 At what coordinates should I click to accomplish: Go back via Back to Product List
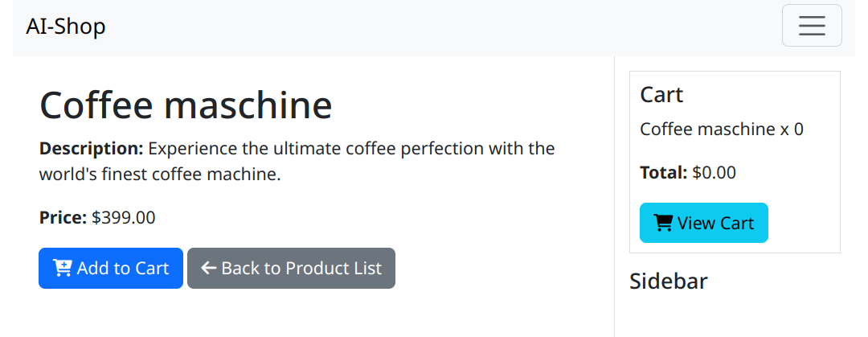tap(291, 269)
